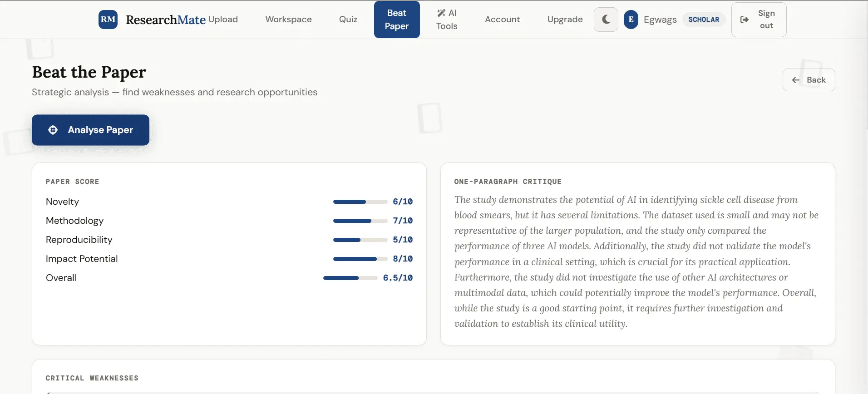Toggle dark mode moon icon

coord(606,20)
